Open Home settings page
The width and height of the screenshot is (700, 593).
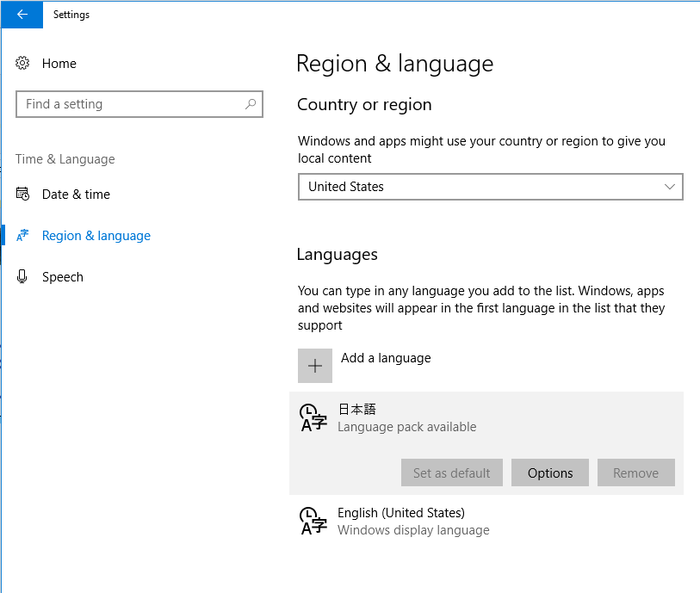pos(59,64)
